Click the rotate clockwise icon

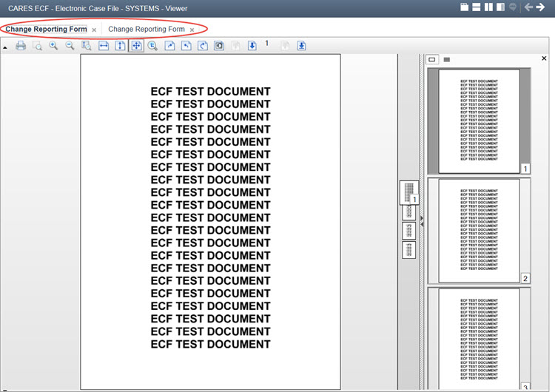point(202,46)
